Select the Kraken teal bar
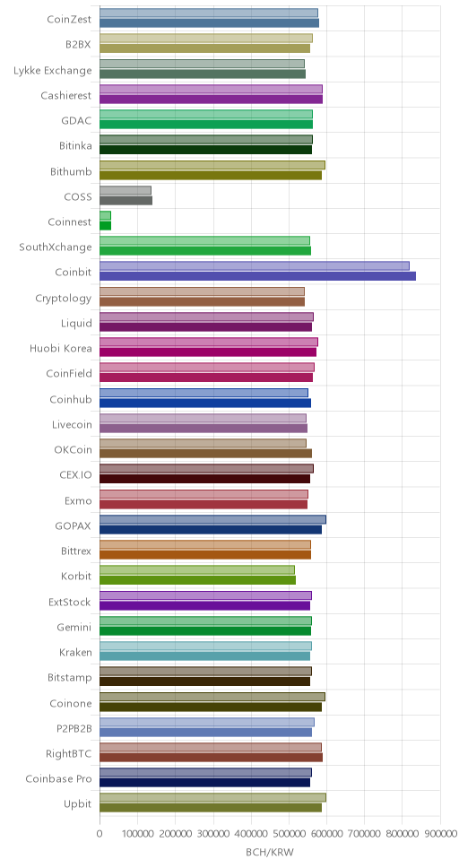This screenshot has width=459, height=868. coord(205,656)
